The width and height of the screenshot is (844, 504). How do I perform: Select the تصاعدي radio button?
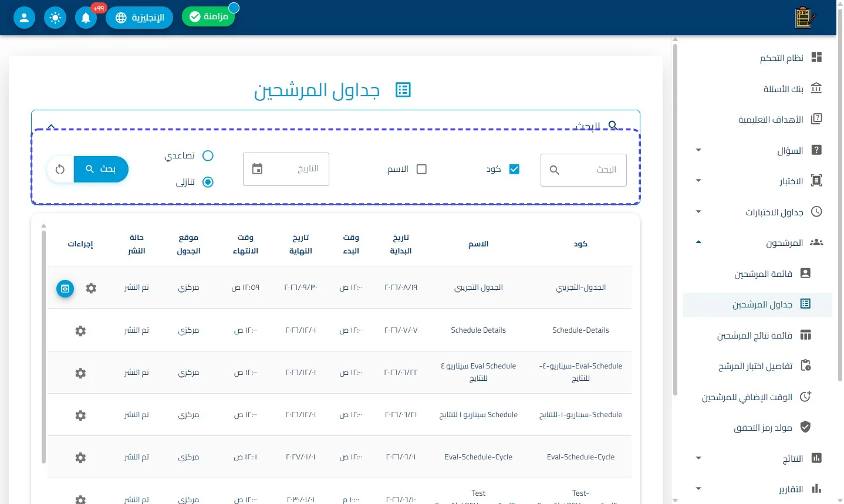[208, 155]
